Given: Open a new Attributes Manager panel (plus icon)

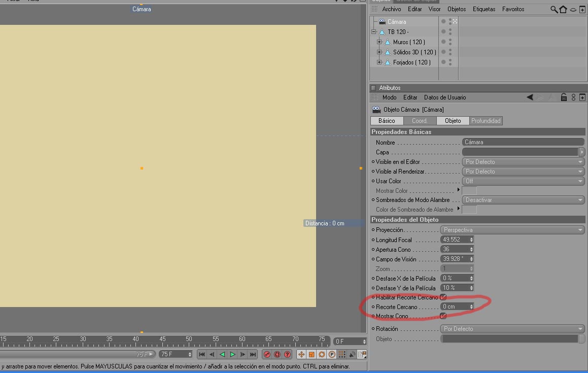Looking at the screenshot, I should [582, 97].
